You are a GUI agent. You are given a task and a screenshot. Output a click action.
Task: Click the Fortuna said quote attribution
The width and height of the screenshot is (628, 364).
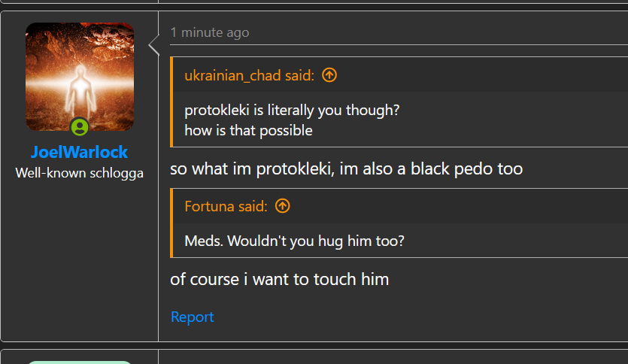(226, 206)
